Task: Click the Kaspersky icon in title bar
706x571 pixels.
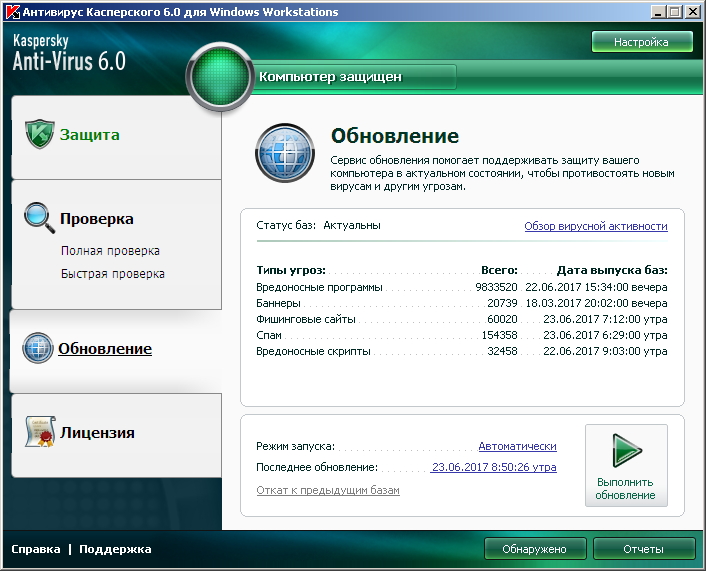Action: coord(12,12)
